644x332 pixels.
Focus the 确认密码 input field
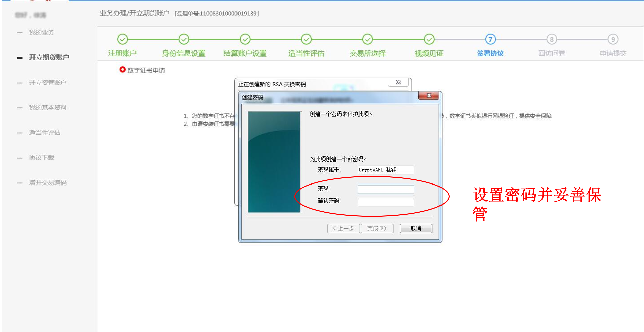coord(386,202)
